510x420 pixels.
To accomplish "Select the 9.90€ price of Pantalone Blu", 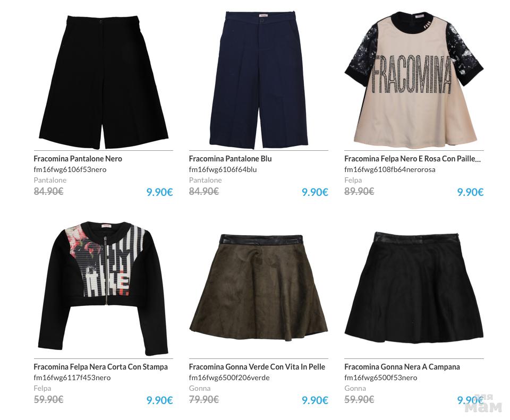I will (x=315, y=192).
